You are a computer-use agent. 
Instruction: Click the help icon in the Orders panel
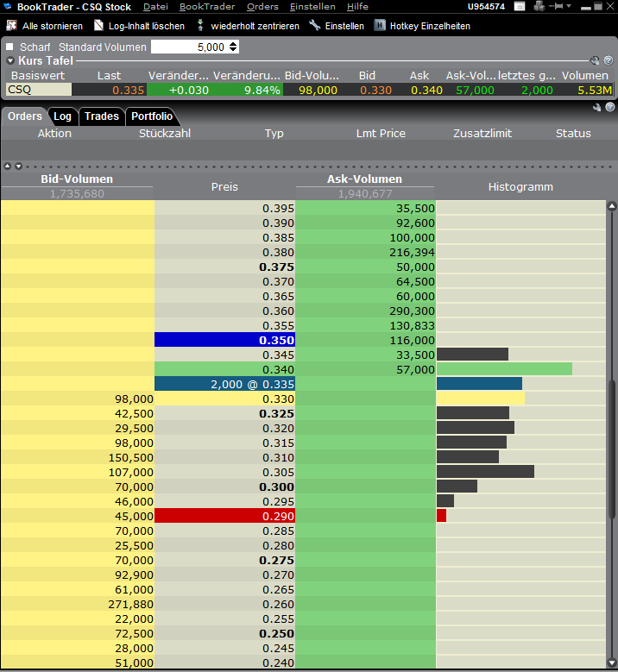point(608,108)
